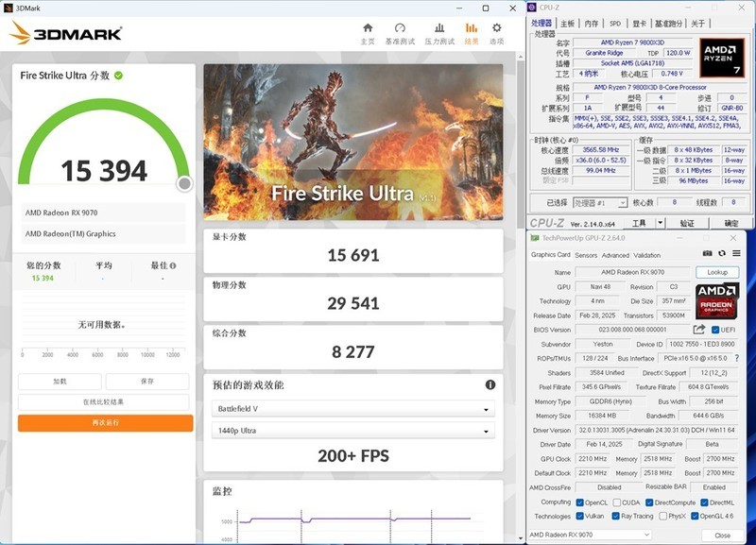Open stress test section via bar chart icon
This screenshot has height=545, width=756.
(x=438, y=28)
